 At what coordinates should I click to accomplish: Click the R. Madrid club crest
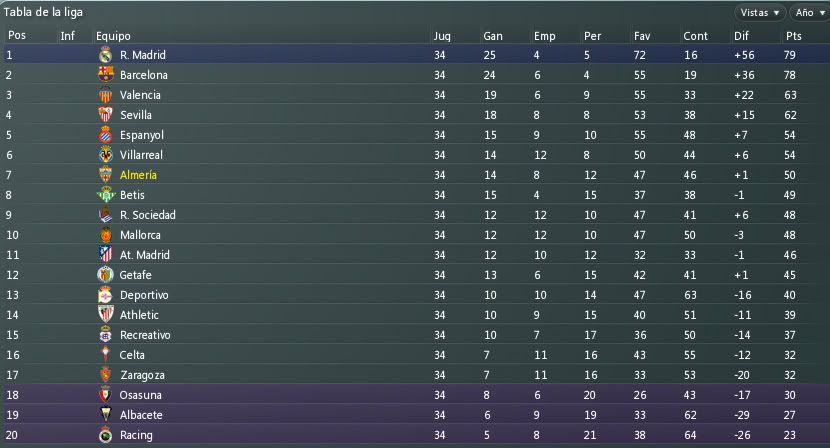[105, 55]
